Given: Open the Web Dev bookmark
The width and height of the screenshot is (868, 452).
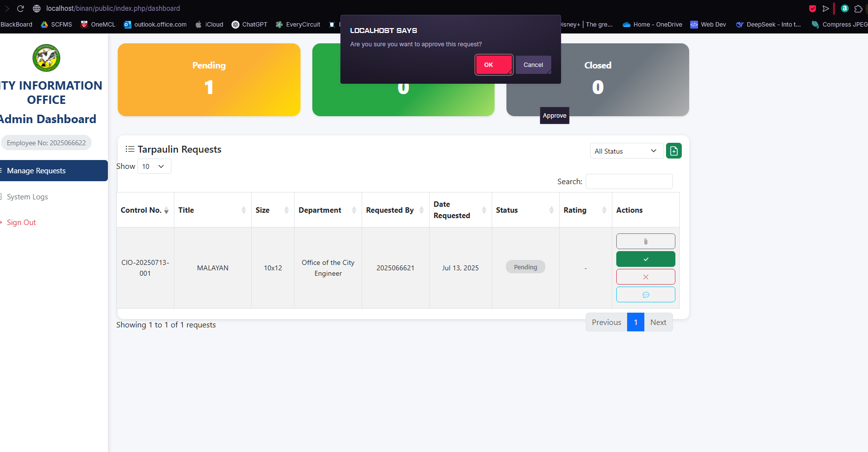Looking at the screenshot, I should click(708, 24).
